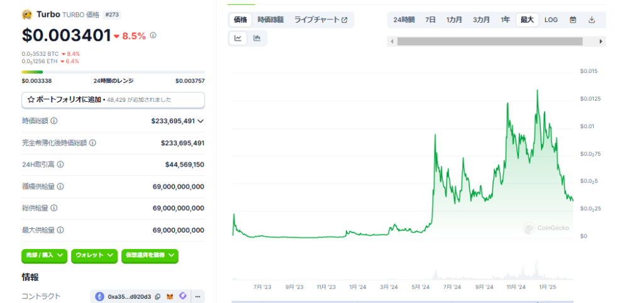644x303 pixels.
Task: Open the calendar date range picker
Action: (x=572, y=20)
